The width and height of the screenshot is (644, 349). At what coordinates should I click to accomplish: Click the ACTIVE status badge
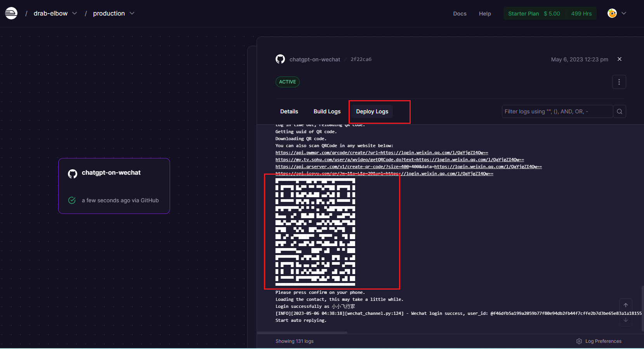288,82
